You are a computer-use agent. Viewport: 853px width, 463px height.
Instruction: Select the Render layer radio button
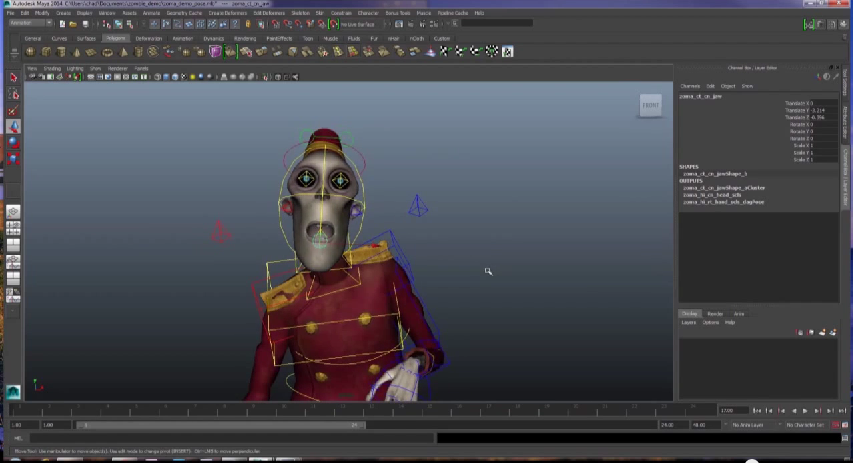tap(716, 314)
